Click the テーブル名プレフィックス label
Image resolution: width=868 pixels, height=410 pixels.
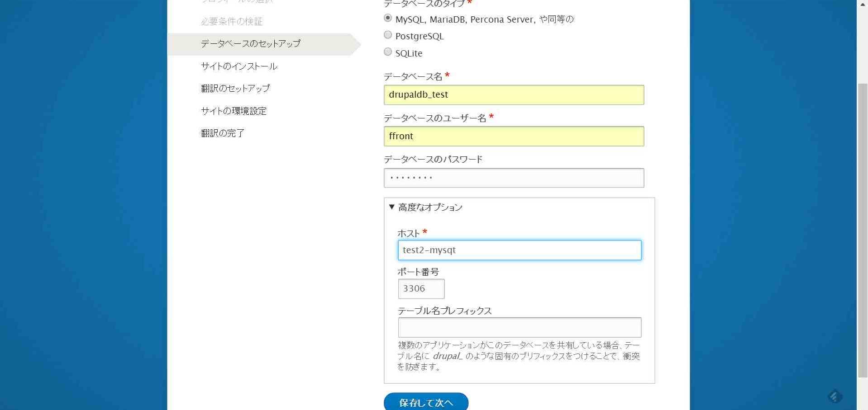pos(444,311)
